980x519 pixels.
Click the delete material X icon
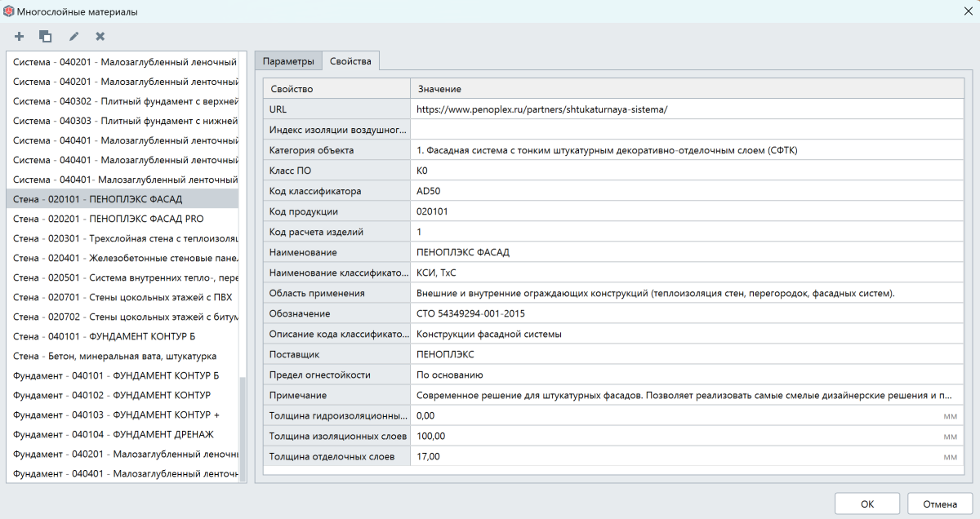pos(100,37)
